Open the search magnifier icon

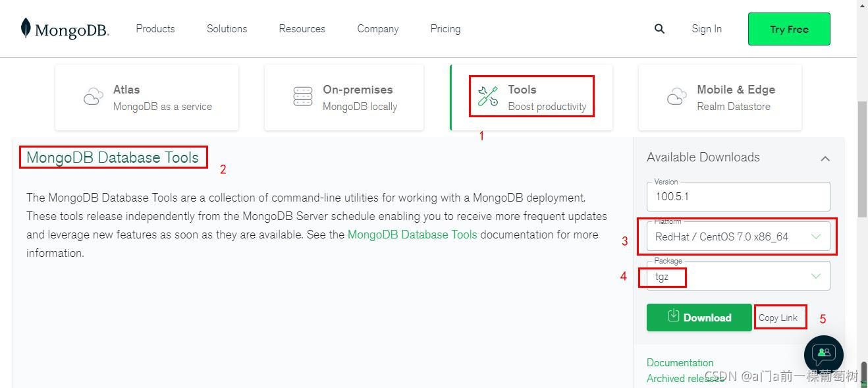659,29
